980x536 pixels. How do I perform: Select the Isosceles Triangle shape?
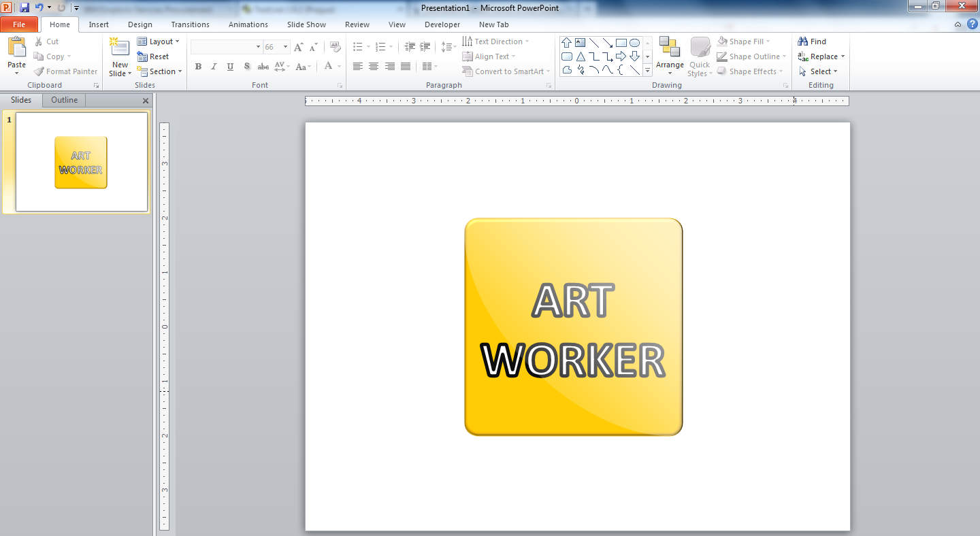[581, 56]
